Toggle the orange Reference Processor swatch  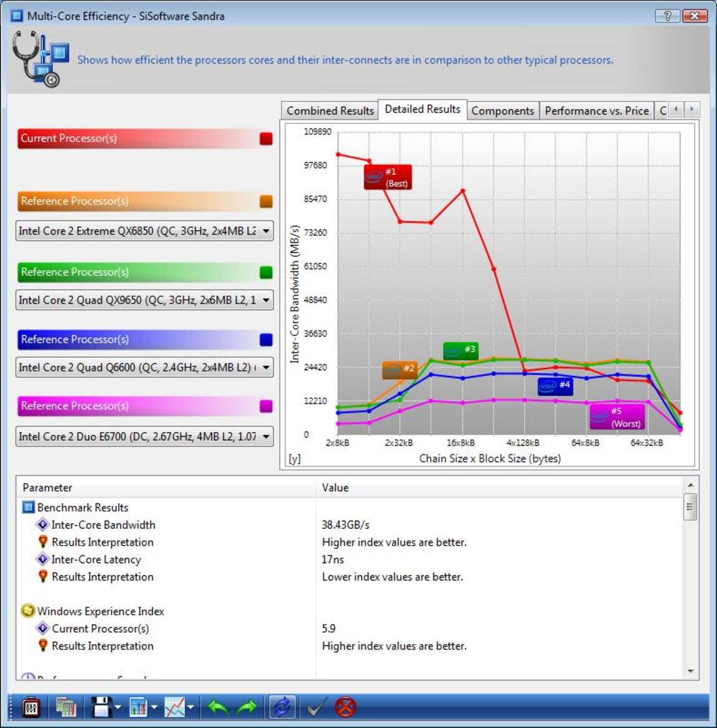[x=266, y=202]
